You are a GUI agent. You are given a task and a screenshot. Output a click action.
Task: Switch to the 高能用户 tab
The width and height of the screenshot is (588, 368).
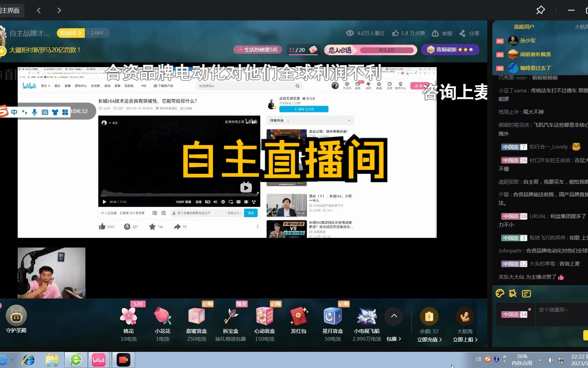[x=524, y=27]
